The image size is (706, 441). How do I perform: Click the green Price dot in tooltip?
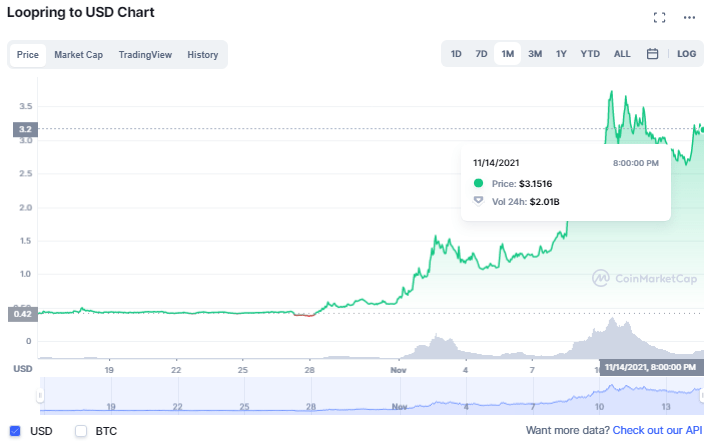pyautogui.click(x=478, y=183)
